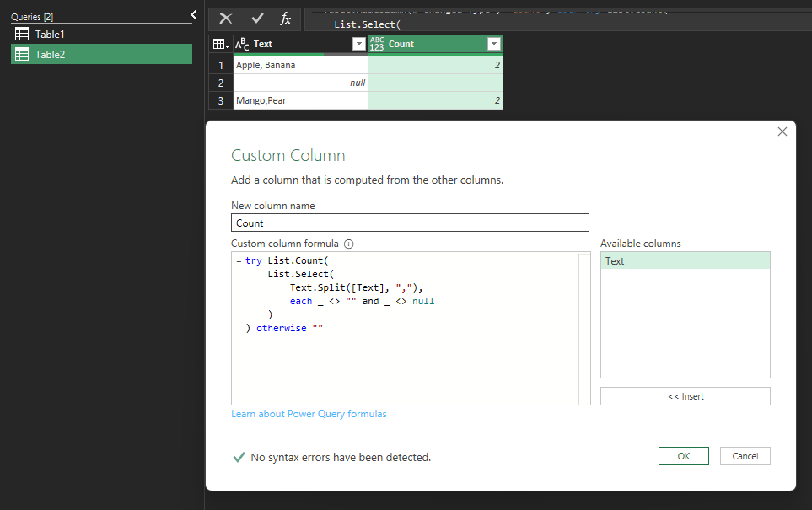The width and height of the screenshot is (812, 510).
Task: Click Cancel button
Action: 745,456
